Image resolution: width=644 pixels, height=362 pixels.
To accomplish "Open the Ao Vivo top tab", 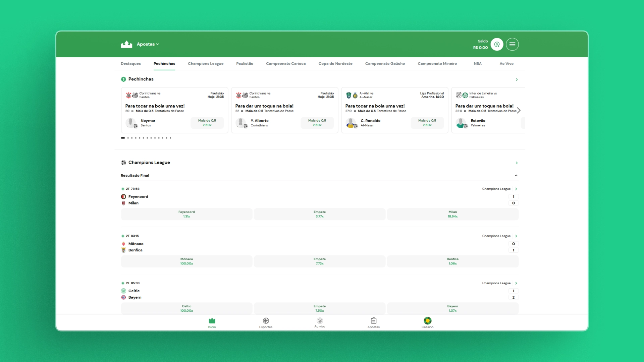I will (506, 64).
